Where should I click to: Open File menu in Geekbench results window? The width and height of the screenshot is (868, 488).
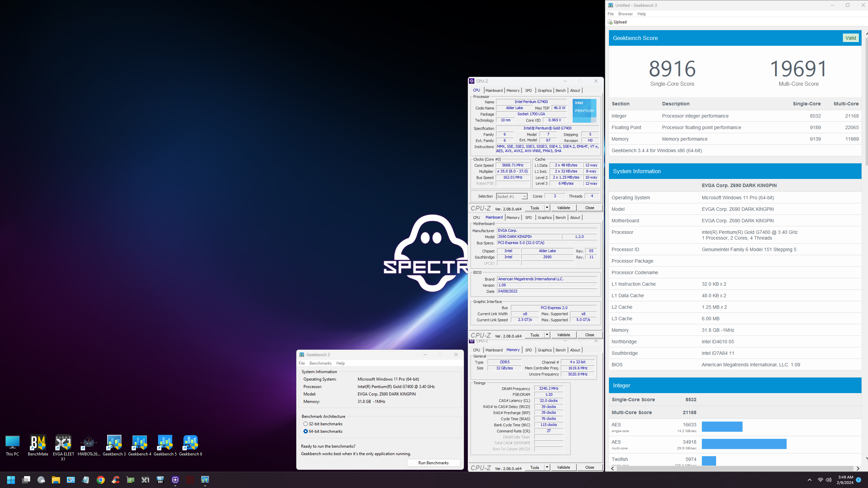click(611, 14)
